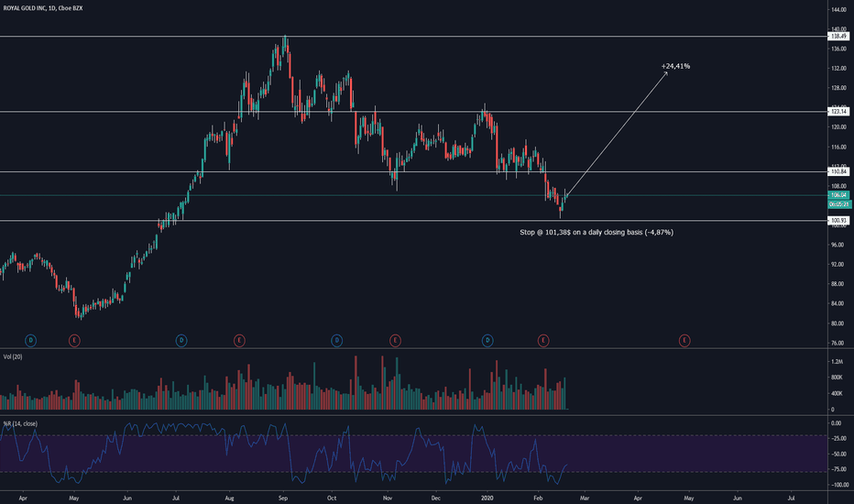Viewport: 854px width, 504px height.
Task: Click the 96.00 price axis value
Action: tap(838, 246)
